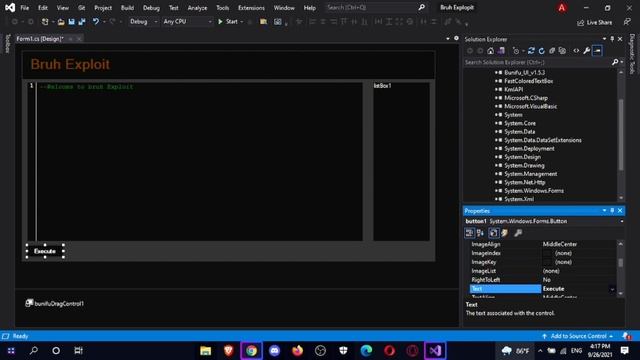Click Switch Views icon in Solution Explorer
Screen dimensions: 640x360
501,51
